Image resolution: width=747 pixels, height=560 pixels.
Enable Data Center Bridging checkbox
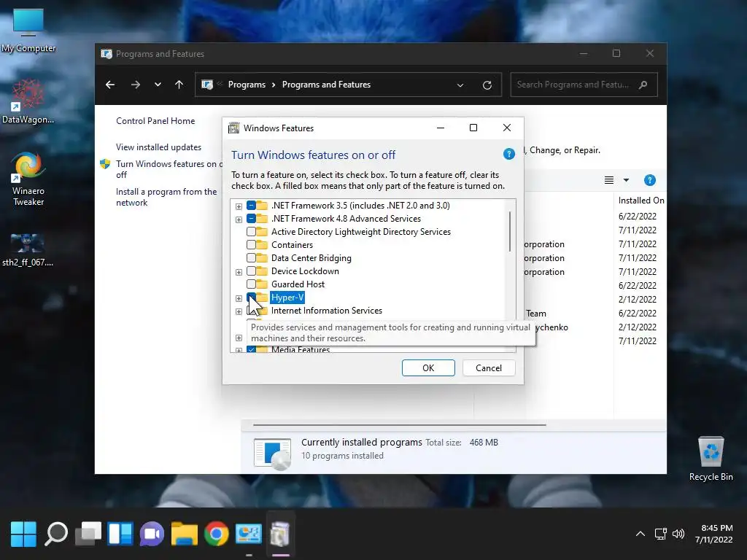tap(251, 257)
